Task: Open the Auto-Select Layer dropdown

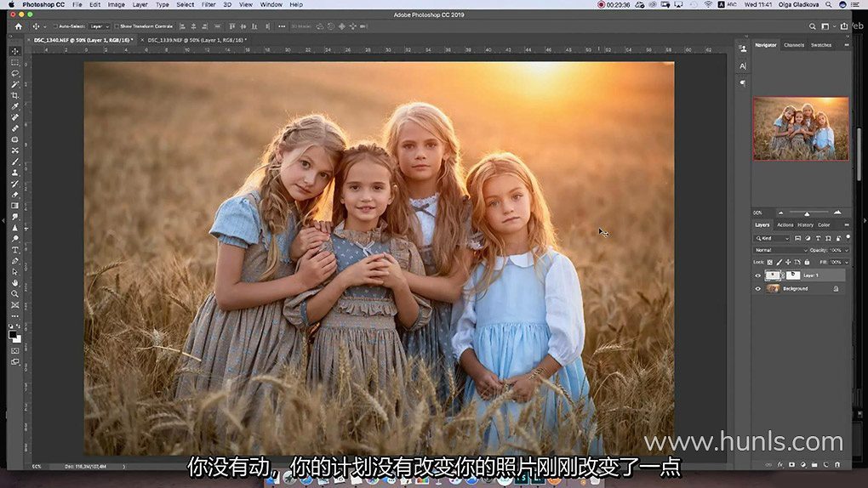Action: (x=100, y=26)
